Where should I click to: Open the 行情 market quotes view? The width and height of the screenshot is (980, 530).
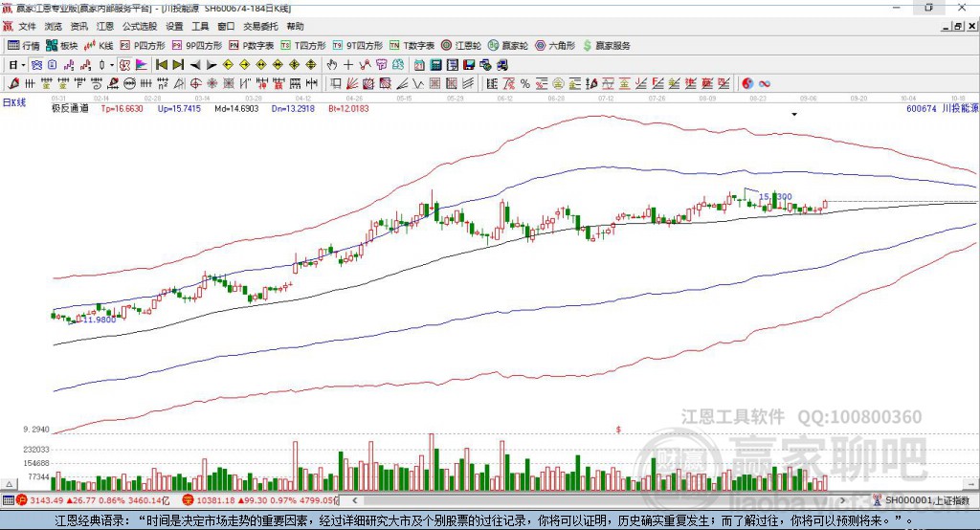23,46
